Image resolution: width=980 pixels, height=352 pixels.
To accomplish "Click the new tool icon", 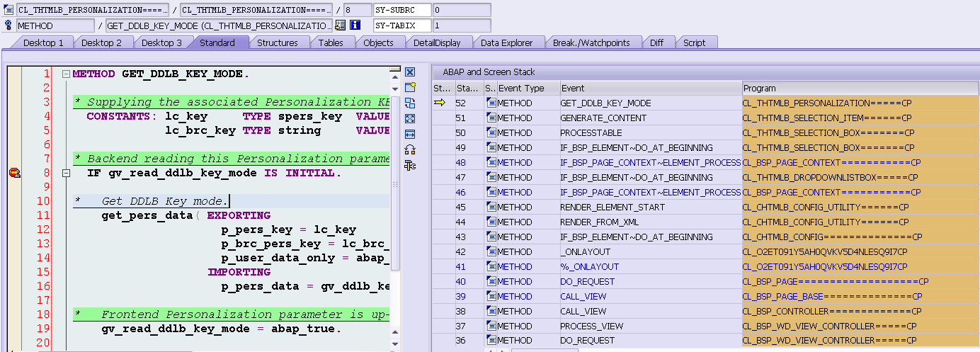I will pyautogui.click(x=409, y=87).
